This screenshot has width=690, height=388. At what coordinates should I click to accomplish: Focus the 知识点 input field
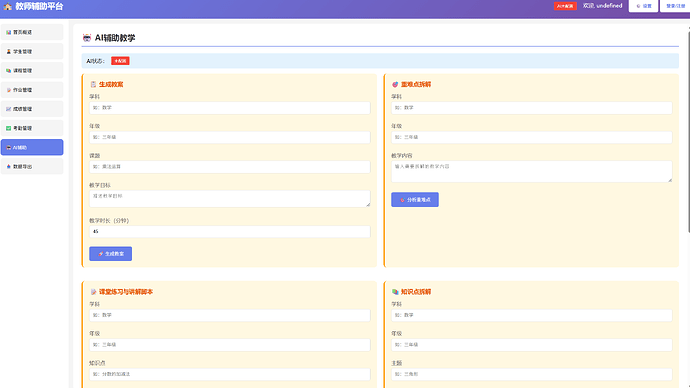pos(230,374)
